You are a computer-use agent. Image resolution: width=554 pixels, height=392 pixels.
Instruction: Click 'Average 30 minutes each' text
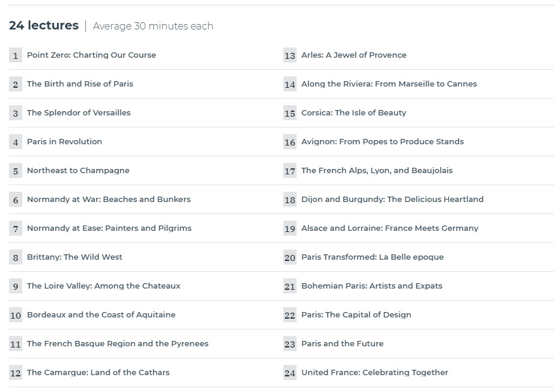[x=153, y=26]
